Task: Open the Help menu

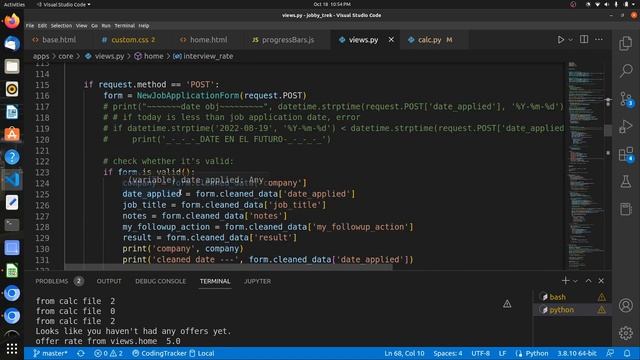Action: [x=144, y=25]
